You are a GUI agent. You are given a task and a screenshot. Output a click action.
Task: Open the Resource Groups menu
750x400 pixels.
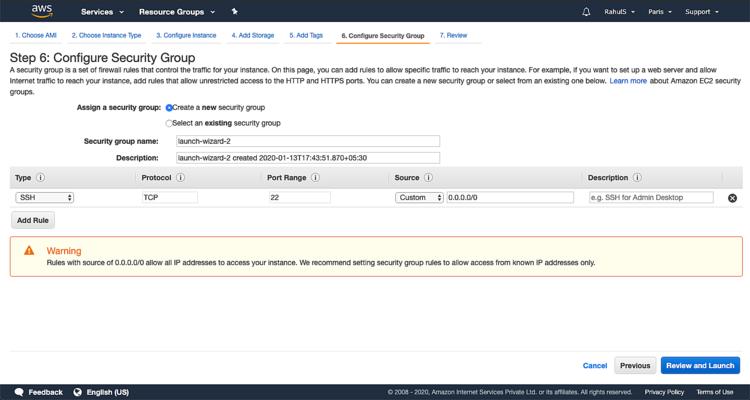point(177,12)
